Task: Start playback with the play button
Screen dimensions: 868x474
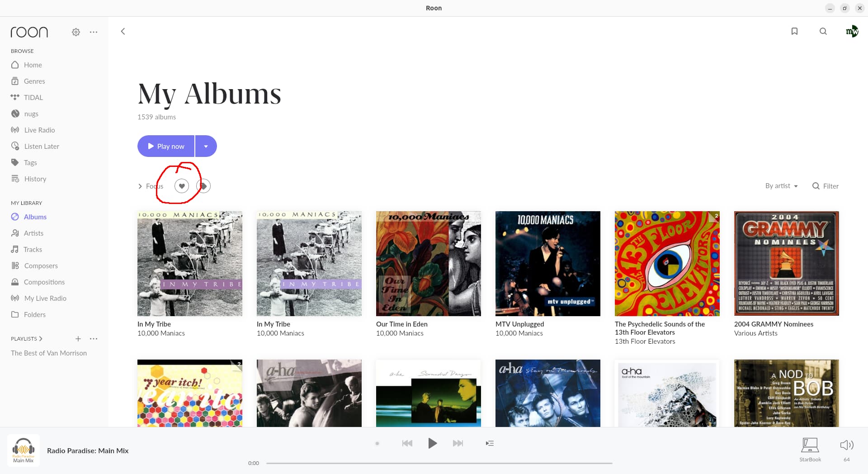Action: (x=432, y=443)
